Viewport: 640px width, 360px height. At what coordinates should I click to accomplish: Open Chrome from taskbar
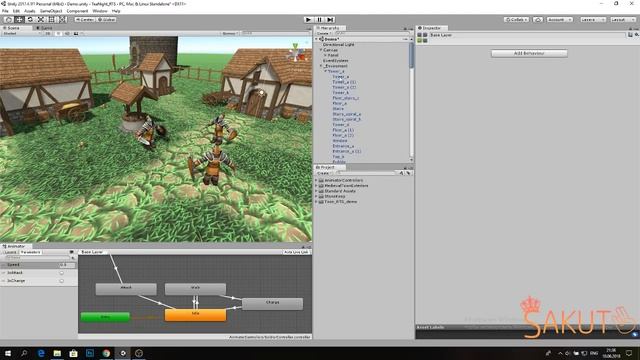[x=106, y=353]
